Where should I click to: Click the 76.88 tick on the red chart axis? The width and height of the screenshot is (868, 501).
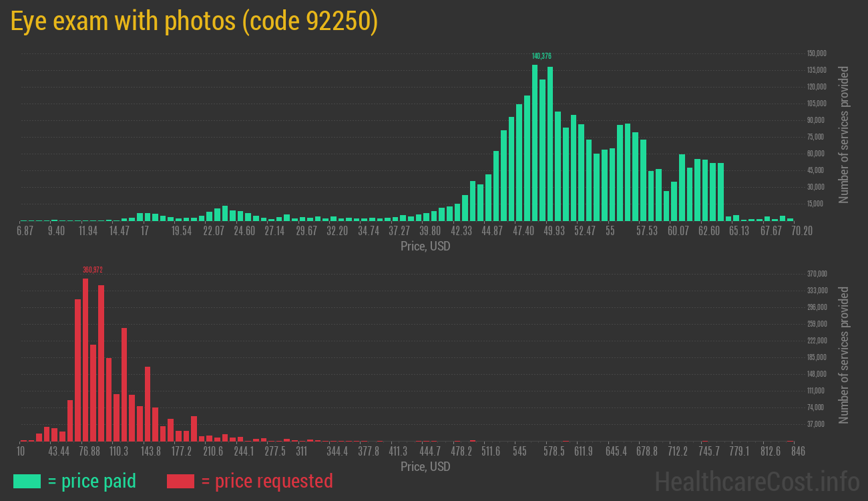(89, 452)
